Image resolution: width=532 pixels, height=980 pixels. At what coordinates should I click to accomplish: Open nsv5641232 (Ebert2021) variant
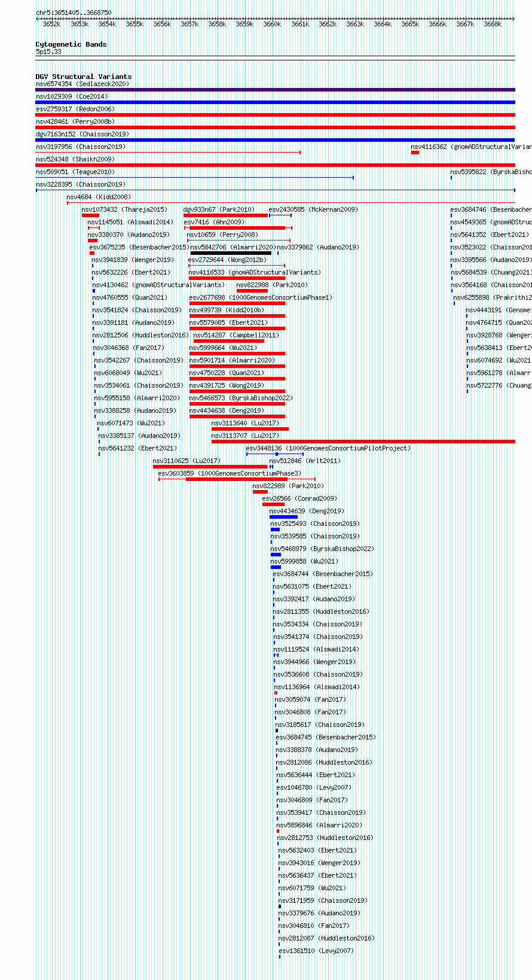click(x=137, y=448)
